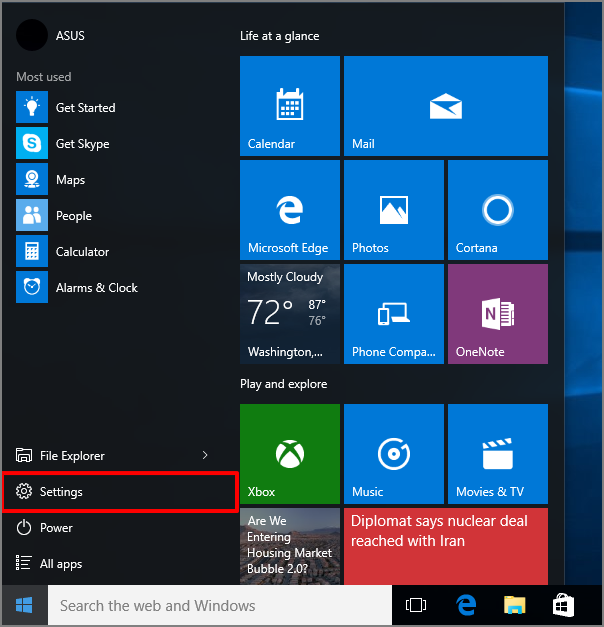604x627 pixels.
Task: Open Task View from the taskbar
Action: (416, 605)
